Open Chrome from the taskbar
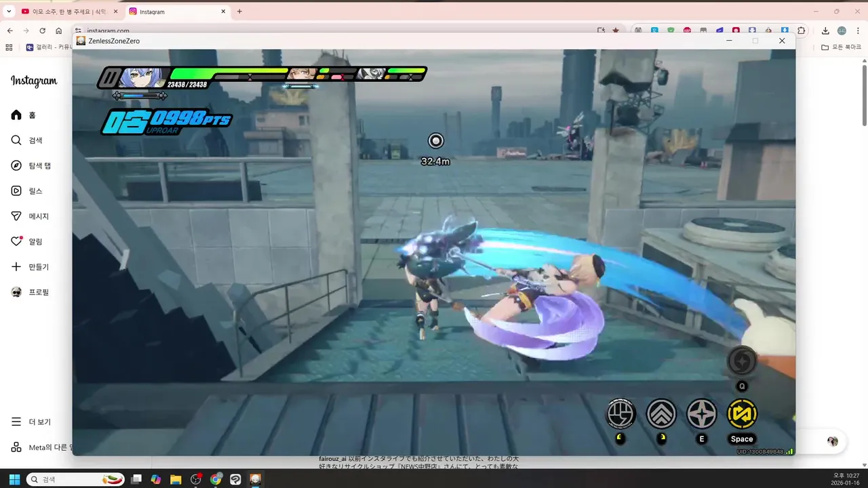868x488 pixels. click(x=216, y=479)
